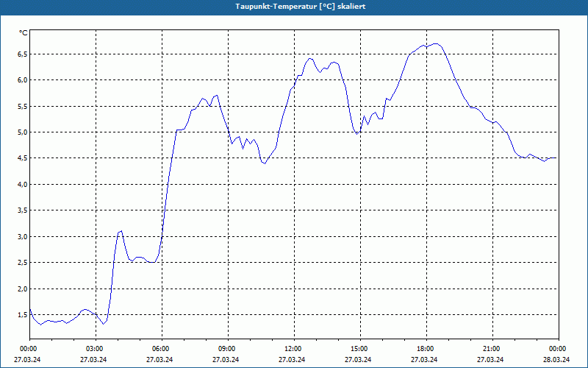Click the 5,5 y-axis value

23,106
